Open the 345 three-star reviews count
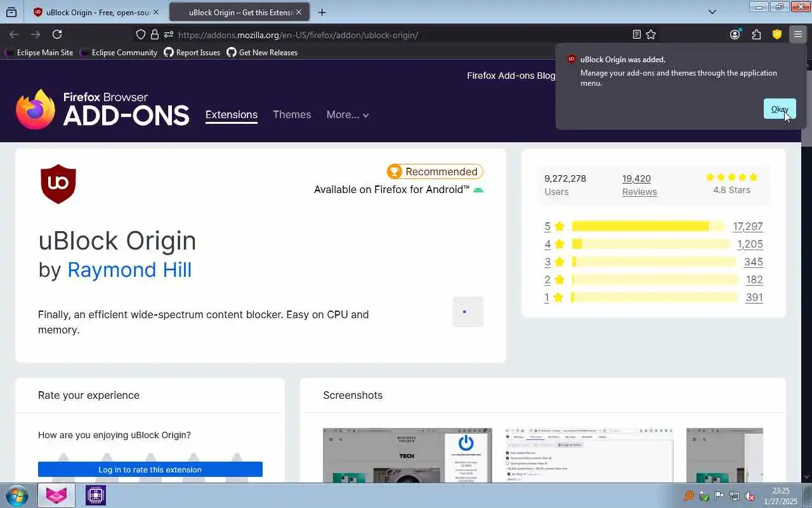Screen dimensions: 812x508 point(754,262)
